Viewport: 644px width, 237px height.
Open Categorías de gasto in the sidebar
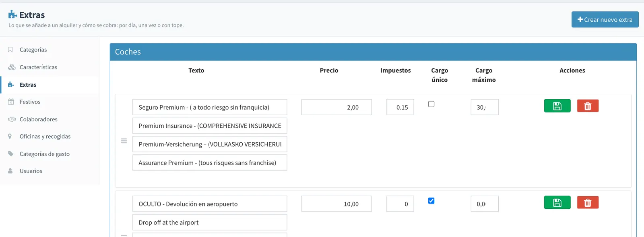point(50,154)
